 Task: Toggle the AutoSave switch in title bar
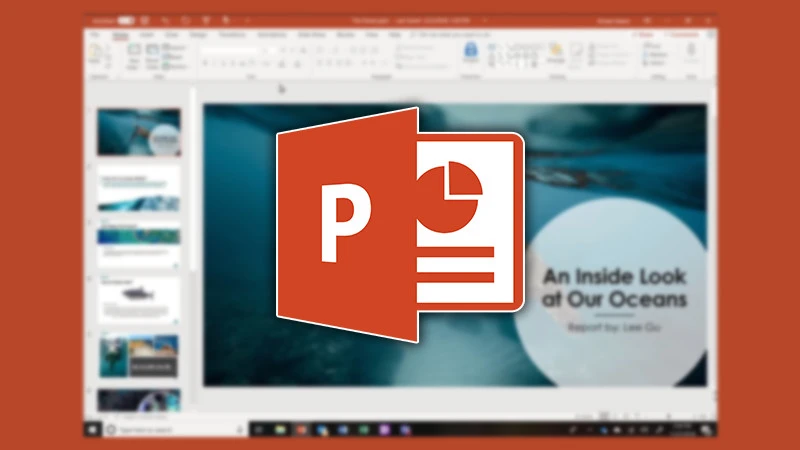(126, 20)
